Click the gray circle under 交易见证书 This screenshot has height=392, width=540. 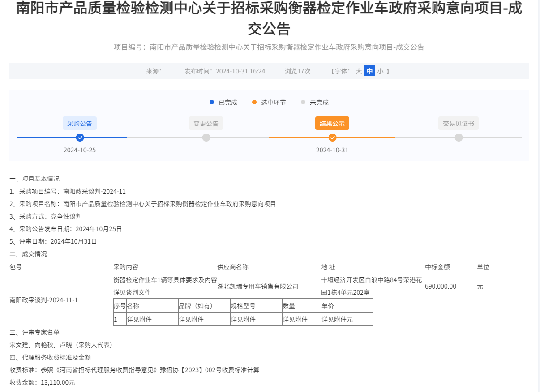[x=458, y=138]
